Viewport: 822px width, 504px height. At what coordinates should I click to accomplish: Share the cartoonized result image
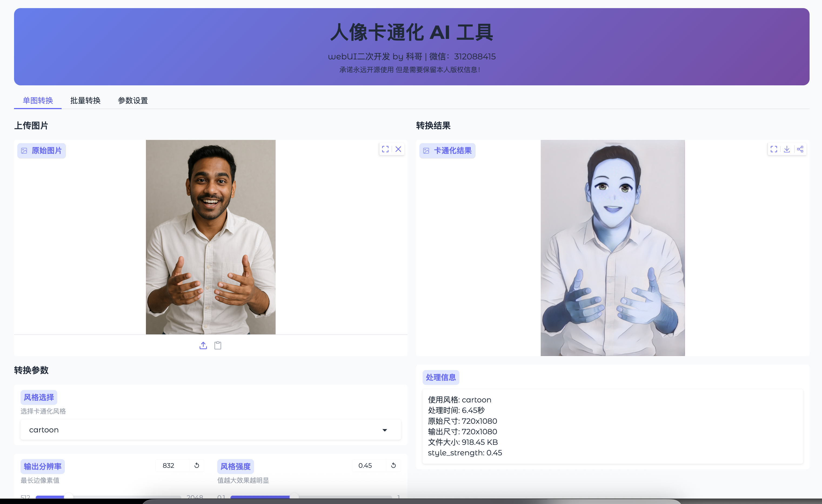click(x=800, y=149)
